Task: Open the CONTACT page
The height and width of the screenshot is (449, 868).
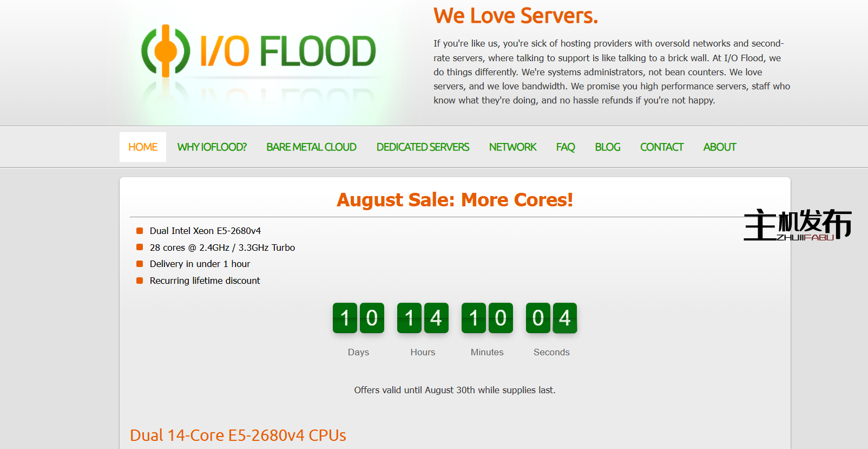Action: click(662, 147)
